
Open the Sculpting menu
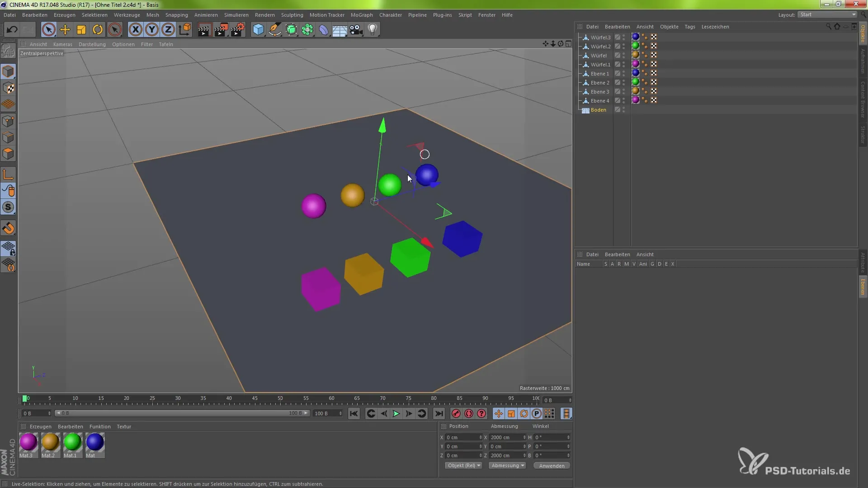coord(292,15)
